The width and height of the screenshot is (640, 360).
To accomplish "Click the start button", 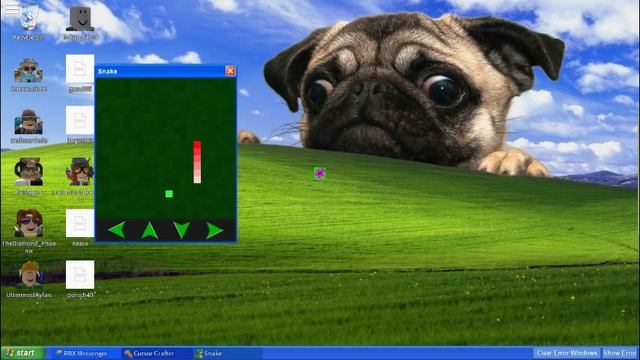I will click(x=23, y=353).
